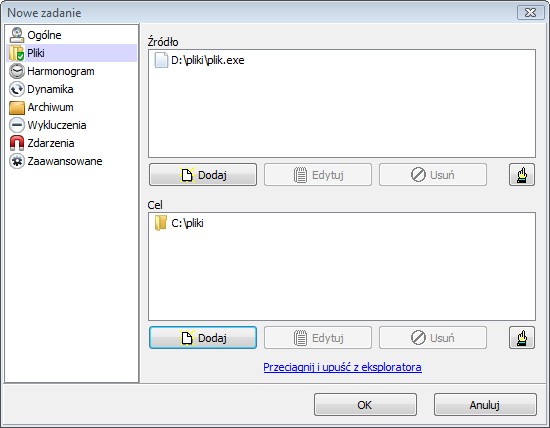Select the Pliki tab in sidebar
550x428 pixels.
[x=71, y=53]
